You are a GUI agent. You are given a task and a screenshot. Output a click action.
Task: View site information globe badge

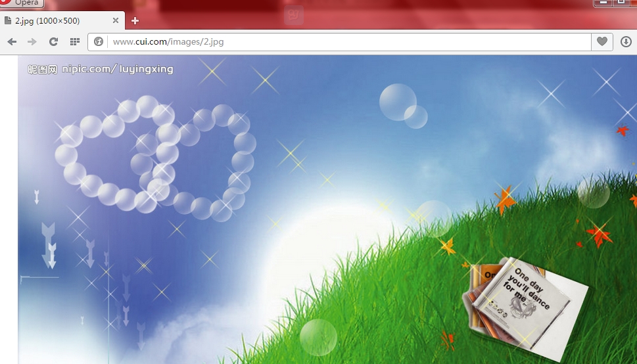[99, 41]
